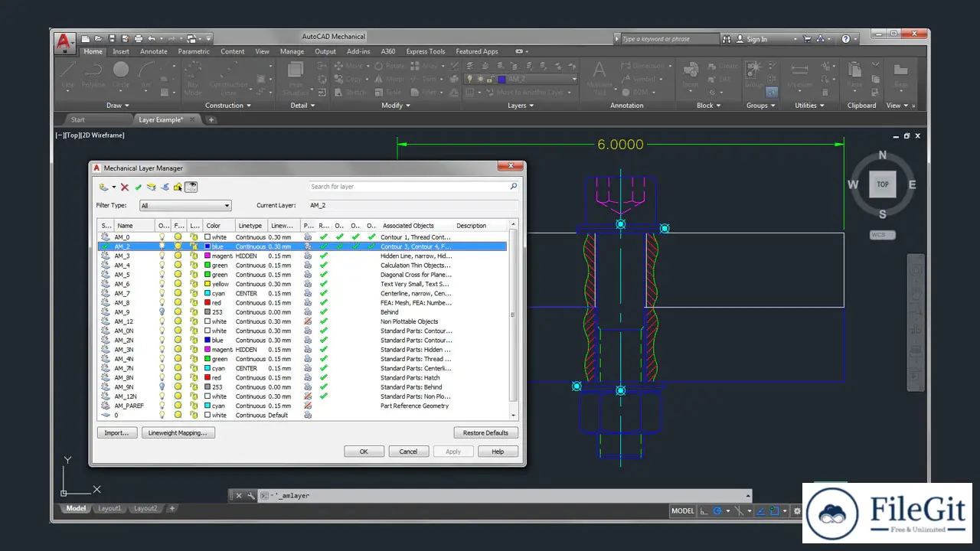Image resolution: width=980 pixels, height=551 pixels.
Task: Click the status icon of AM_PAREF row
Action: point(105,406)
